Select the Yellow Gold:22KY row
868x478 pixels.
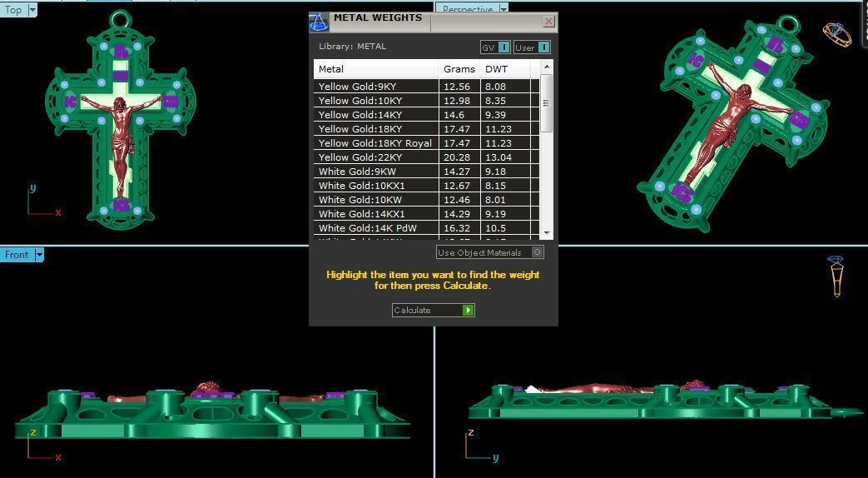point(426,157)
